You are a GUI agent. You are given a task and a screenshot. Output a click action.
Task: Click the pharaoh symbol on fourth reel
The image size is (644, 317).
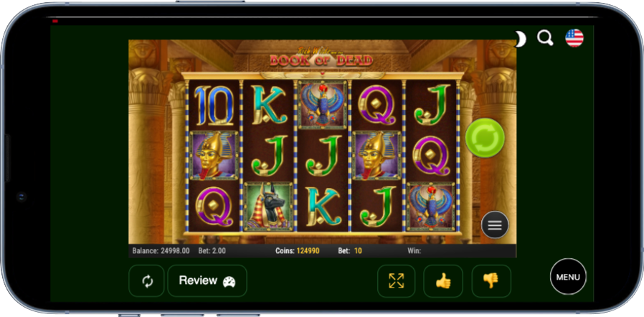(377, 155)
